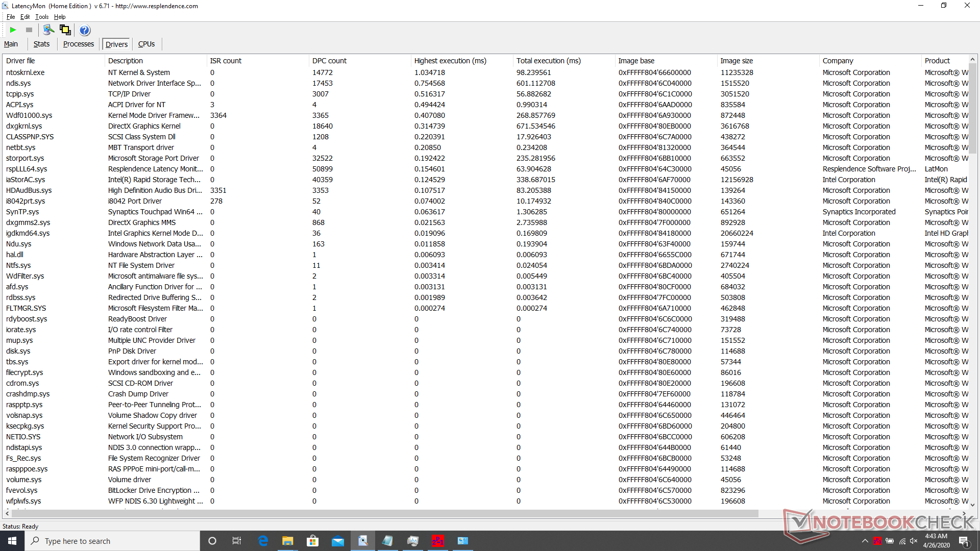Image resolution: width=980 pixels, height=551 pixels.
Task: Open the Tools menu
Action: (x=42, y=17)
